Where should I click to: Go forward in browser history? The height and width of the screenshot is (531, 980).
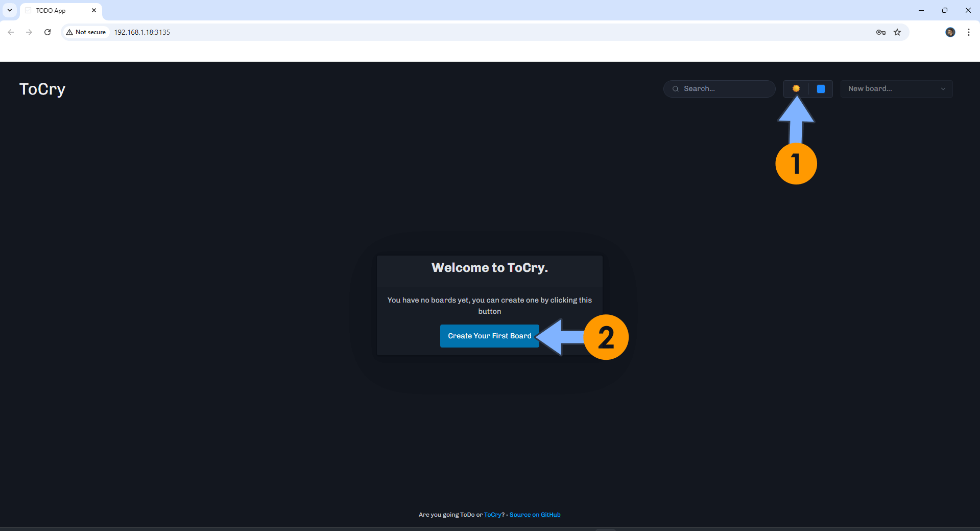(29, 32)
